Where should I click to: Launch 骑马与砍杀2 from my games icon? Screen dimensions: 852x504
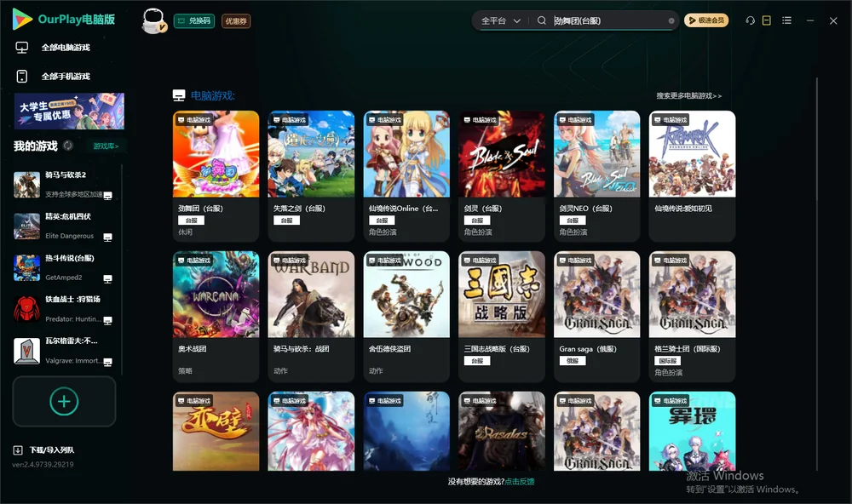26,185
